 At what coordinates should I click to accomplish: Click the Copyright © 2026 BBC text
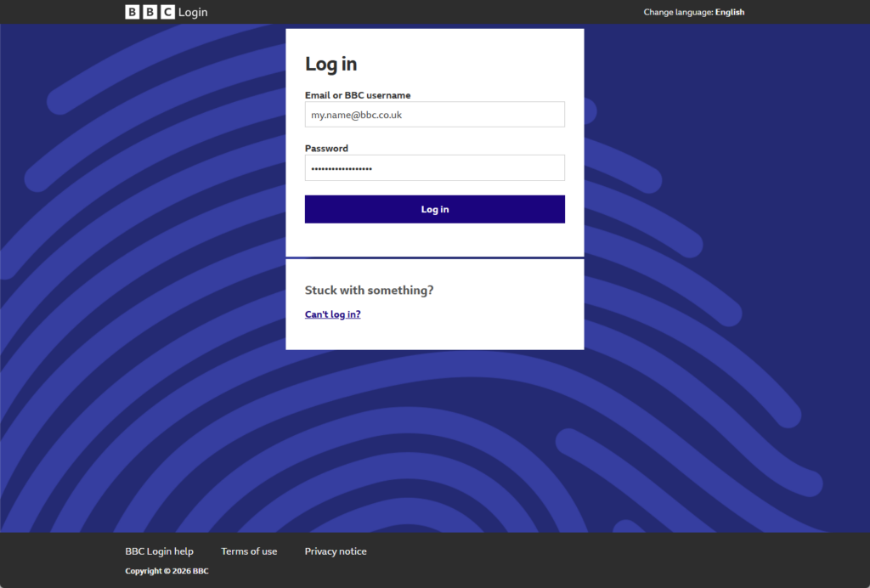[167, 571]
